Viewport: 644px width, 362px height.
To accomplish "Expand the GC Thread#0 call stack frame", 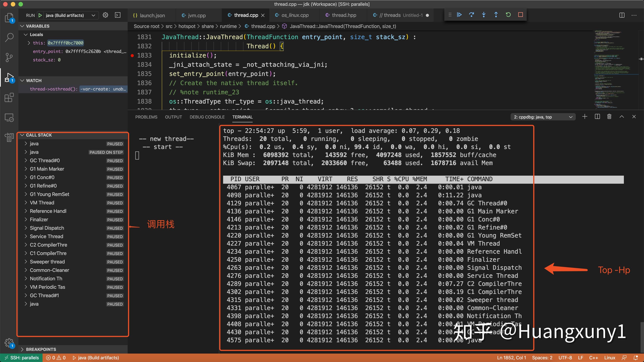I will [26, 160].
